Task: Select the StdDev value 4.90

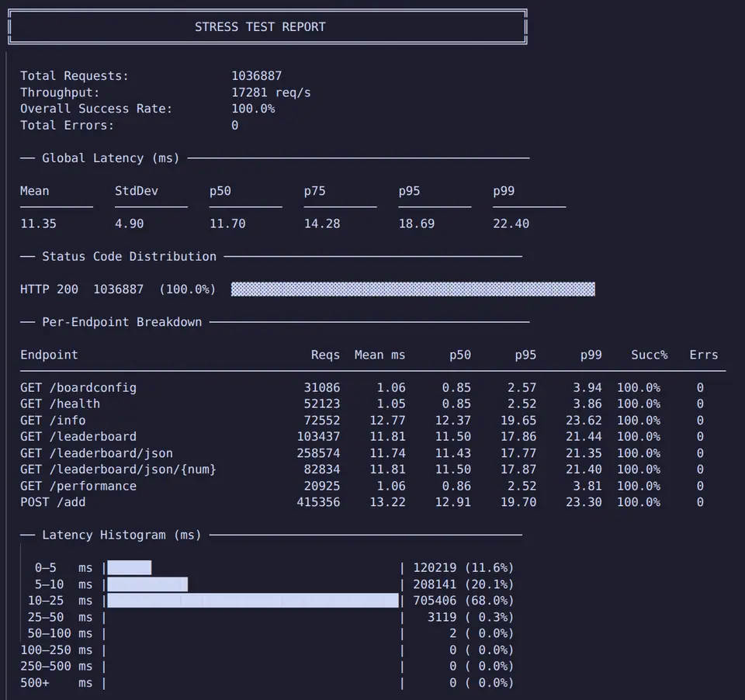Action: coord(129,224)
